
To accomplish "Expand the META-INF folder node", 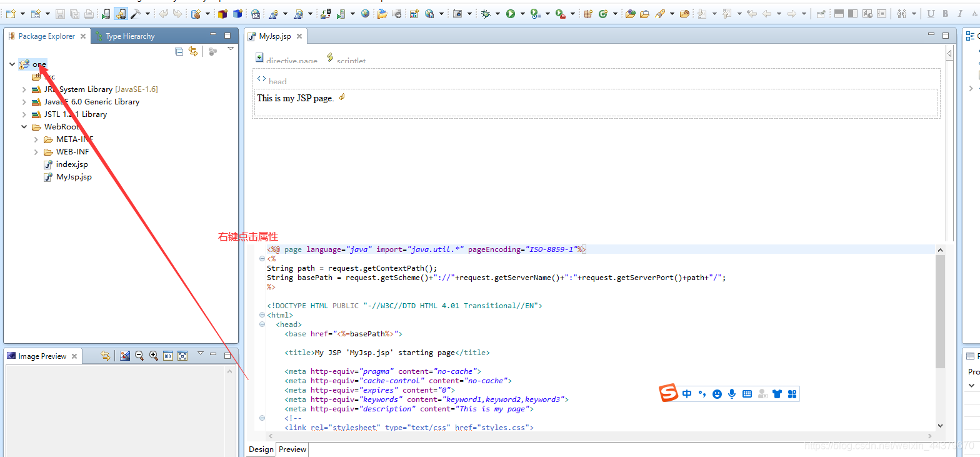I will [x=36, y=139].
